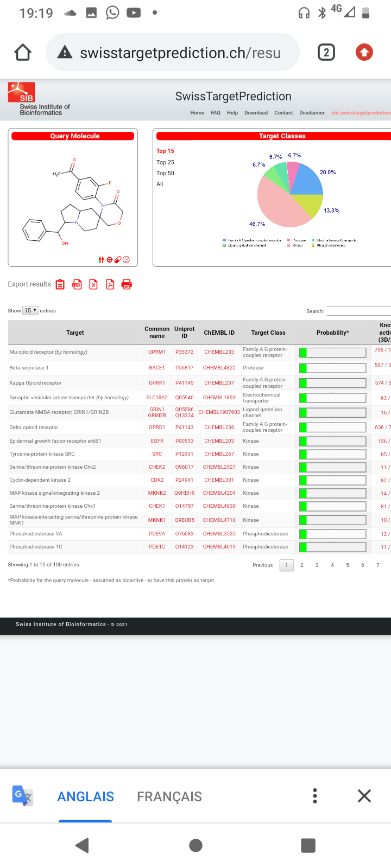Click the smiley face icon under query molecule
The image size is (391, 868).
coord(126,260)
